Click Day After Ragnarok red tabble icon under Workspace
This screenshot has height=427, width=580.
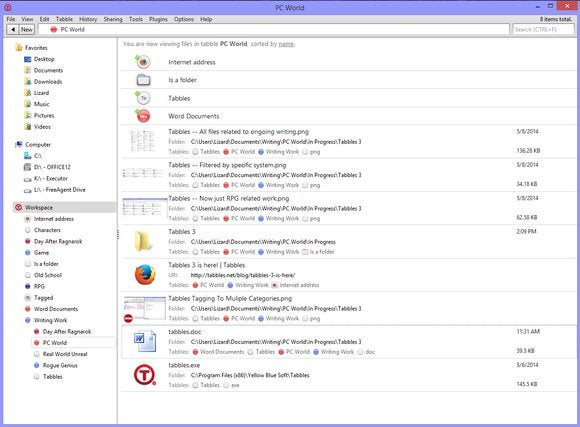pyautogui.click(x=27, y=241)
